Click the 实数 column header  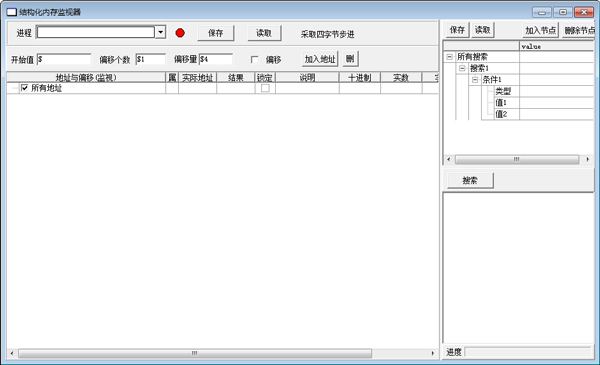(x=401, y=78)
